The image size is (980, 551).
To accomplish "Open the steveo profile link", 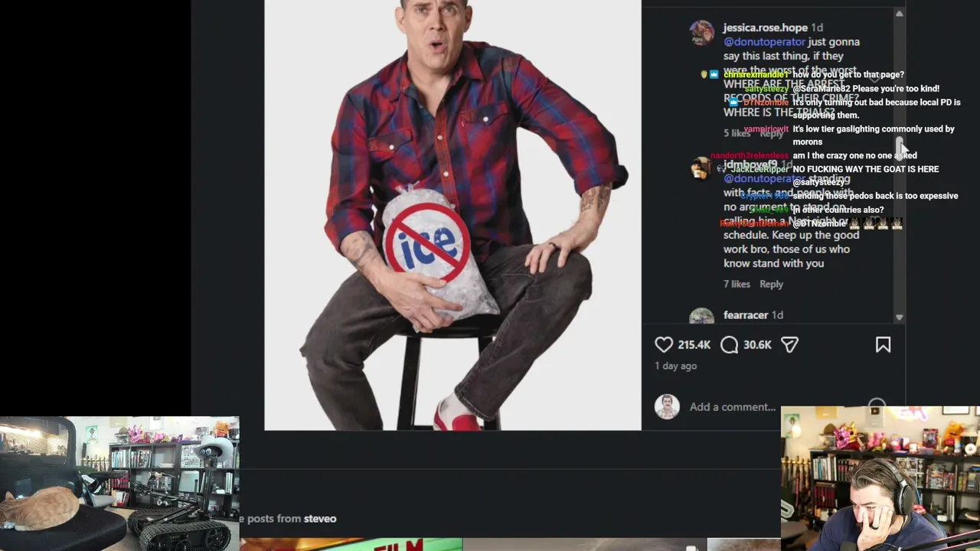I will pyautogui.click(x=320, y=519).
